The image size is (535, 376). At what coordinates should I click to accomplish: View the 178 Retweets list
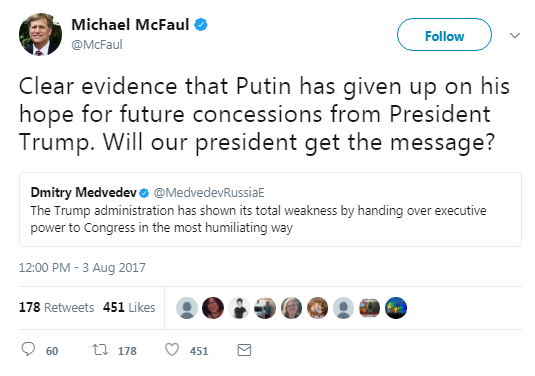(x=56, y=307)
